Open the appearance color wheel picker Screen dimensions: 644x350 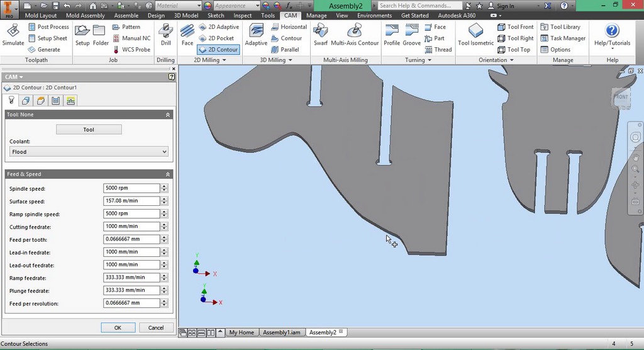[x=208, y=6]
